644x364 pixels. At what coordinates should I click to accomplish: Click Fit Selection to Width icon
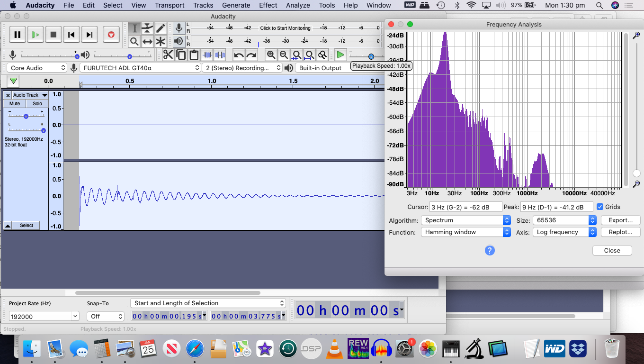point(296,55)
